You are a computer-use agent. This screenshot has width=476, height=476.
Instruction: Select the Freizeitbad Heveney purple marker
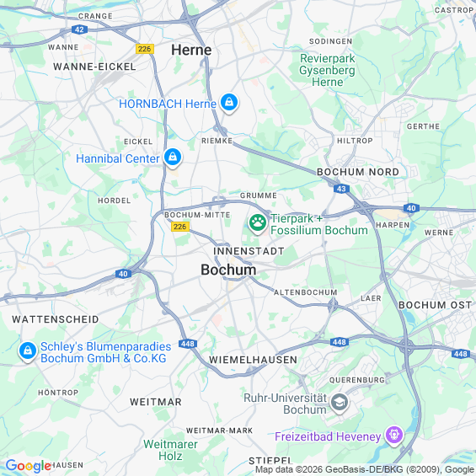(x=394, y=436)
